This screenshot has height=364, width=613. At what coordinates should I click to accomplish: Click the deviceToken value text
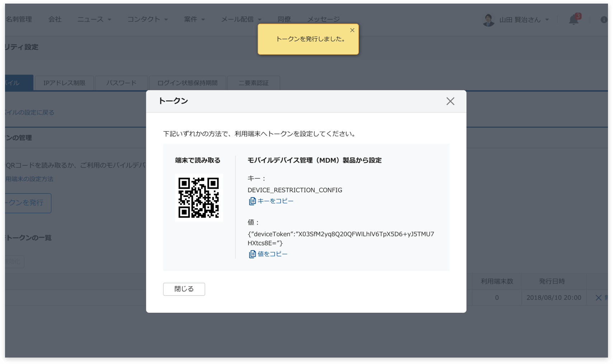pyautogui.click(x=341, y=239)
